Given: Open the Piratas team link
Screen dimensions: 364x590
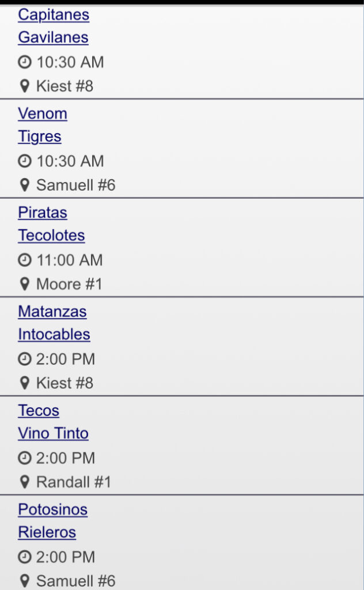Looking at the screenshot, I should (42, 213).
